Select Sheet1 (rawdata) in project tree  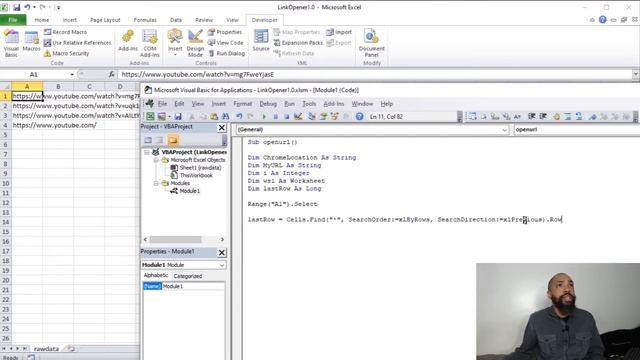pos(200,168)
